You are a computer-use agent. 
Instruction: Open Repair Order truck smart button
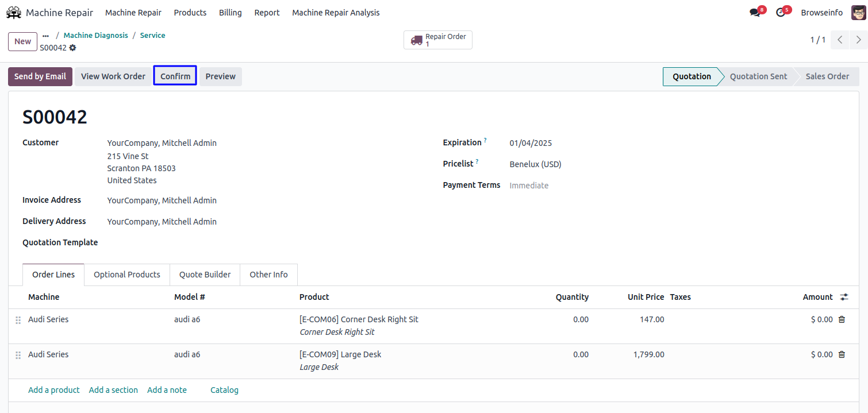(x=438, y=40)
